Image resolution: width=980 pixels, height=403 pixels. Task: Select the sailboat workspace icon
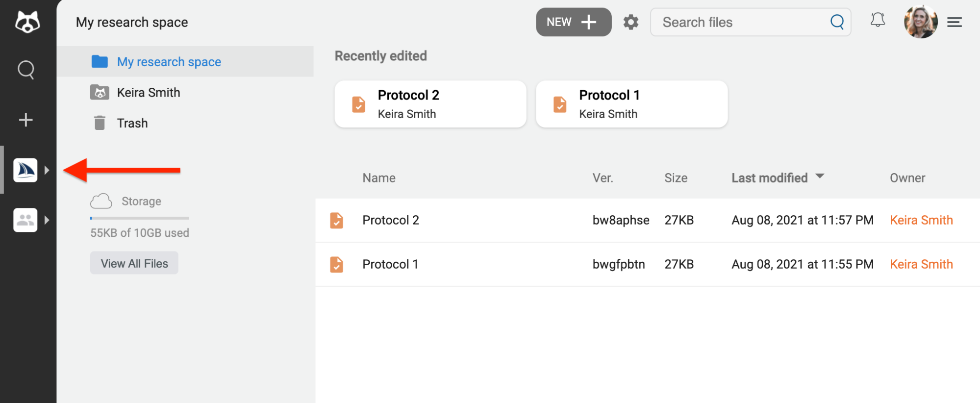(x=25, y=170)
